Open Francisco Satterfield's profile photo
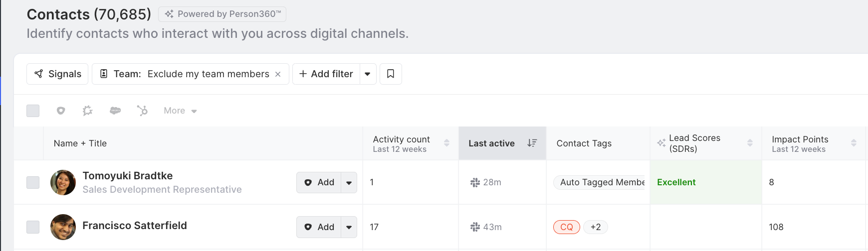 pos(63,227)
